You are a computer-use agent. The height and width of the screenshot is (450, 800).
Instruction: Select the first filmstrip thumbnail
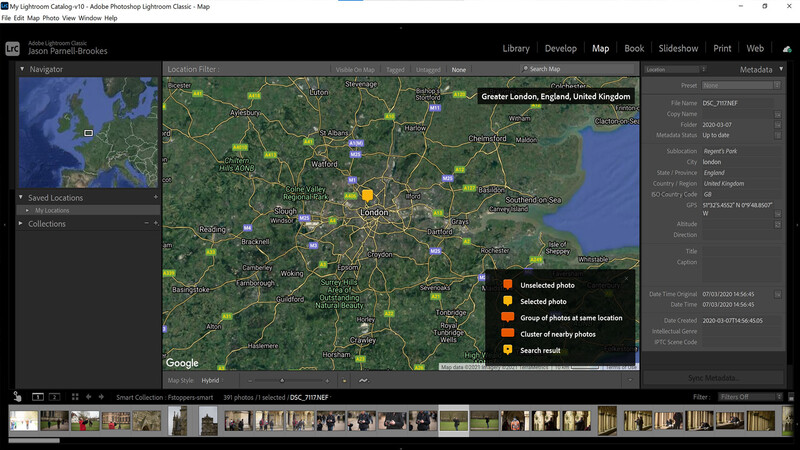(23, 421)
